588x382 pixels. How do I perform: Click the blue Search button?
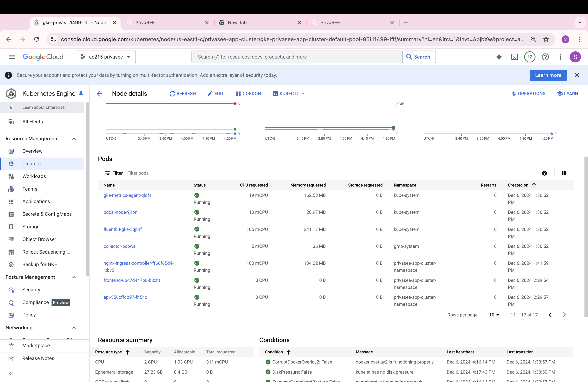418,57
